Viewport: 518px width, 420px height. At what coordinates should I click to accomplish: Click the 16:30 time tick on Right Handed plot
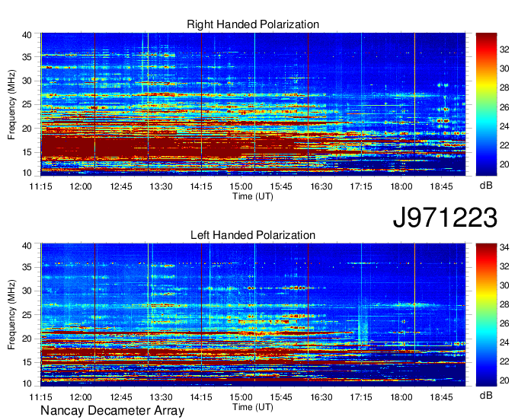[x=321, y=186]
